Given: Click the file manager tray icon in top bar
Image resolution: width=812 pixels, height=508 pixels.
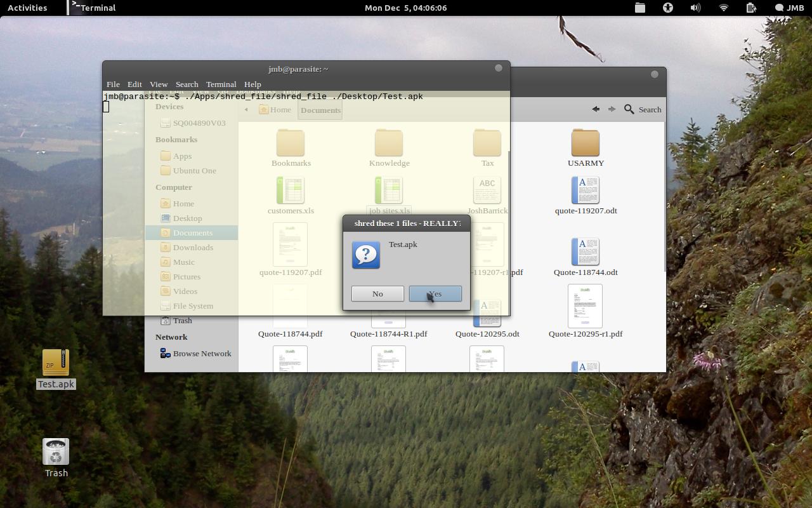Looking at the screenshot, I should coord(640,8).
